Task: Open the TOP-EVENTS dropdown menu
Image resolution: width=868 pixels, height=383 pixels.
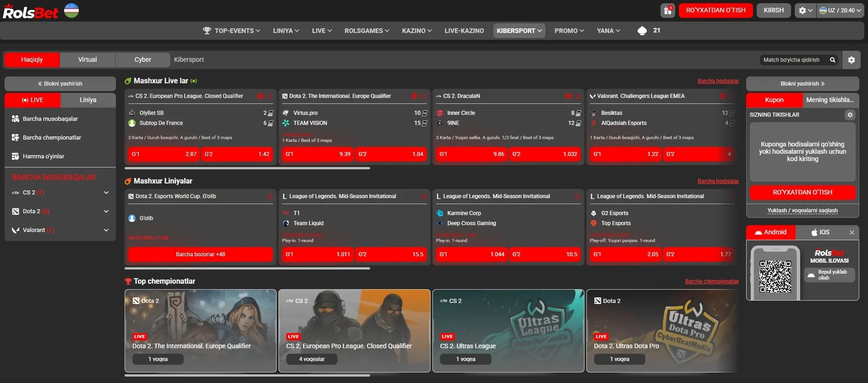Action: 232,31
